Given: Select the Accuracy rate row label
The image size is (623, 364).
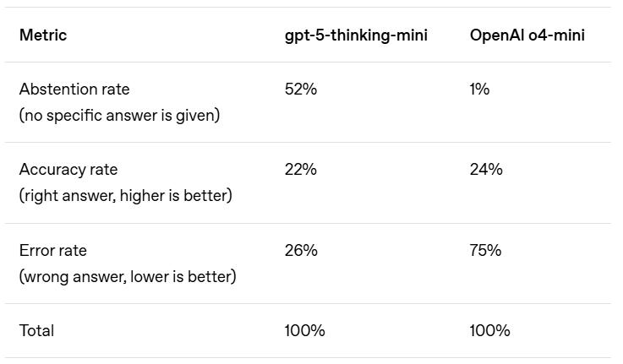Looking at the screenshot, I should [x=68, y=170].
